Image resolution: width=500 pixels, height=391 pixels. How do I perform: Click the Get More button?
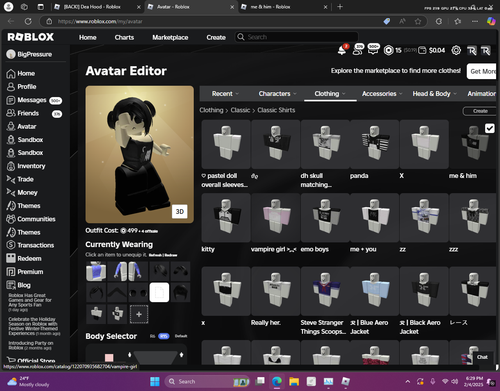coord(482,71)
